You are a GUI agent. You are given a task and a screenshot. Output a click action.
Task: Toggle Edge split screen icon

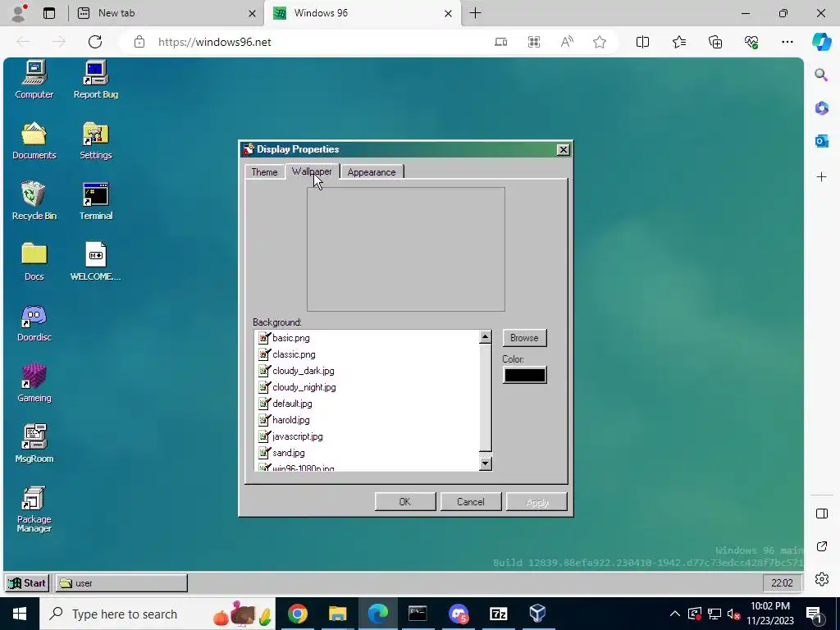(642, 42)
